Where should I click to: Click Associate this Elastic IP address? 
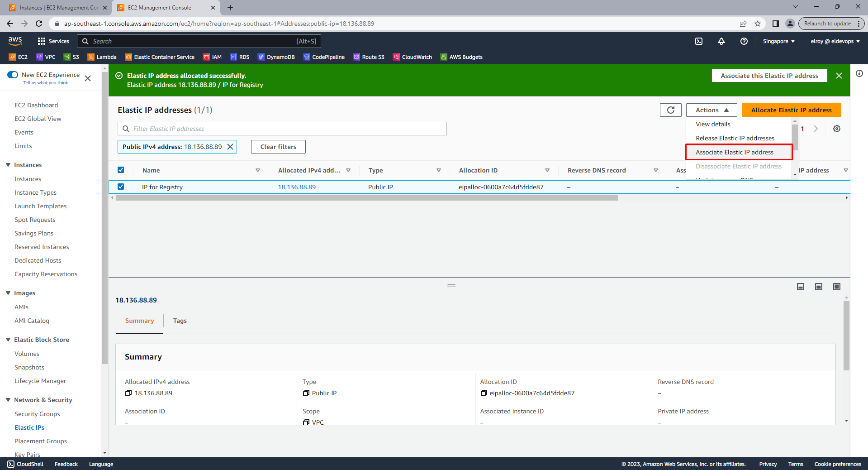tap(769, 76)
